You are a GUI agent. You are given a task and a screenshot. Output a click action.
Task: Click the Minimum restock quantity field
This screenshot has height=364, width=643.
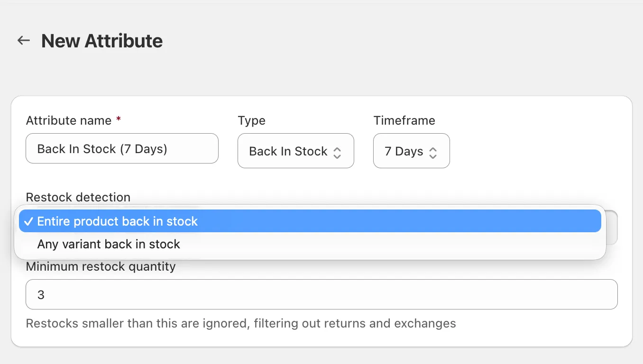[x=321, y=295]
